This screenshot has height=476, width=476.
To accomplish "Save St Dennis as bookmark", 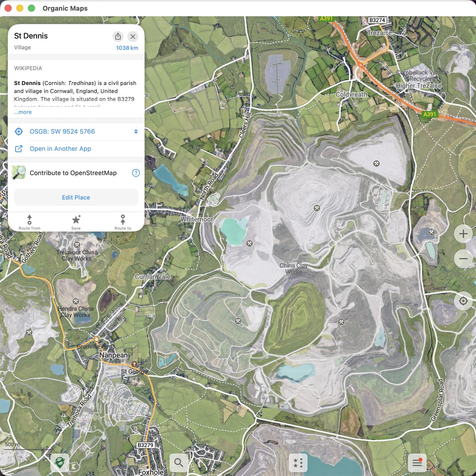I will click(x=76, y=223).
